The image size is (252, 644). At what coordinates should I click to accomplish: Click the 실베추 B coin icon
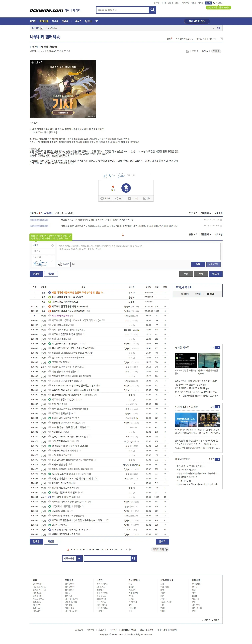point(102,198)
